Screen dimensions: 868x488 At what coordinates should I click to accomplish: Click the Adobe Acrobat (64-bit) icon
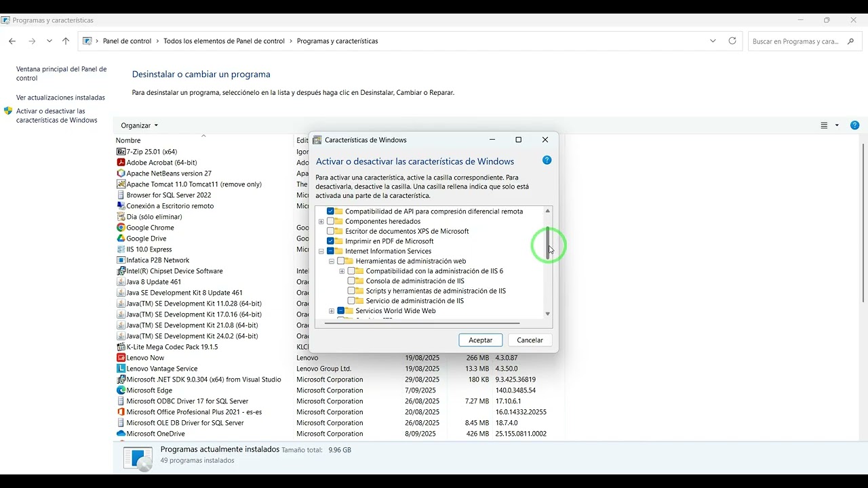121,163
